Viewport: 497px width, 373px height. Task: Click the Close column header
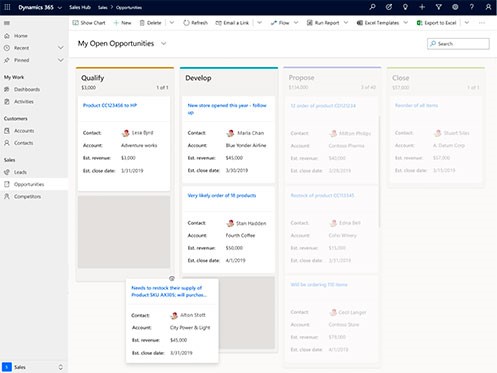coord(401,78)
